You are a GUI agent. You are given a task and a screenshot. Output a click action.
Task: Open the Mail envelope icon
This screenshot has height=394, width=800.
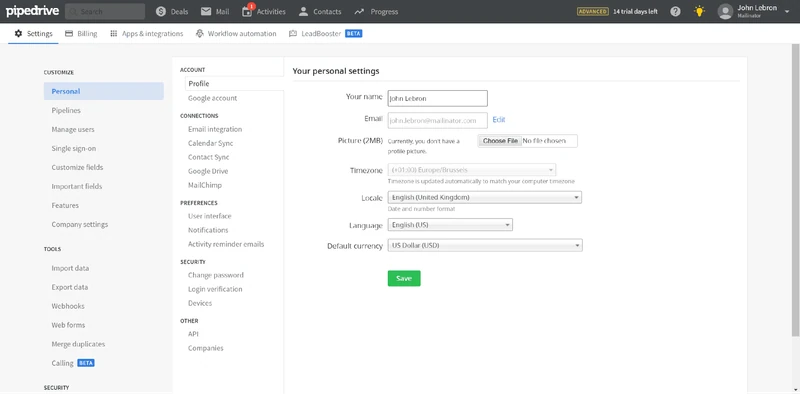[x=206, y=11]
